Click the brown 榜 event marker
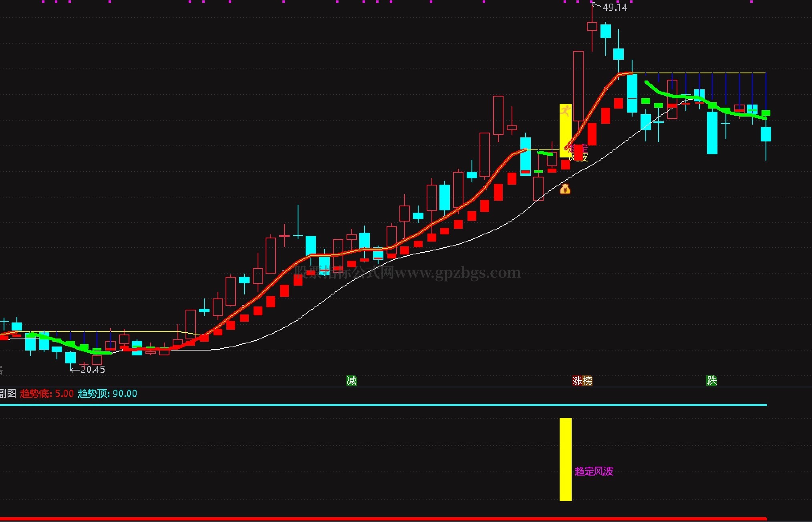This screenshot has width=812, height=522. pyautogui.click(x=587, y=381)
